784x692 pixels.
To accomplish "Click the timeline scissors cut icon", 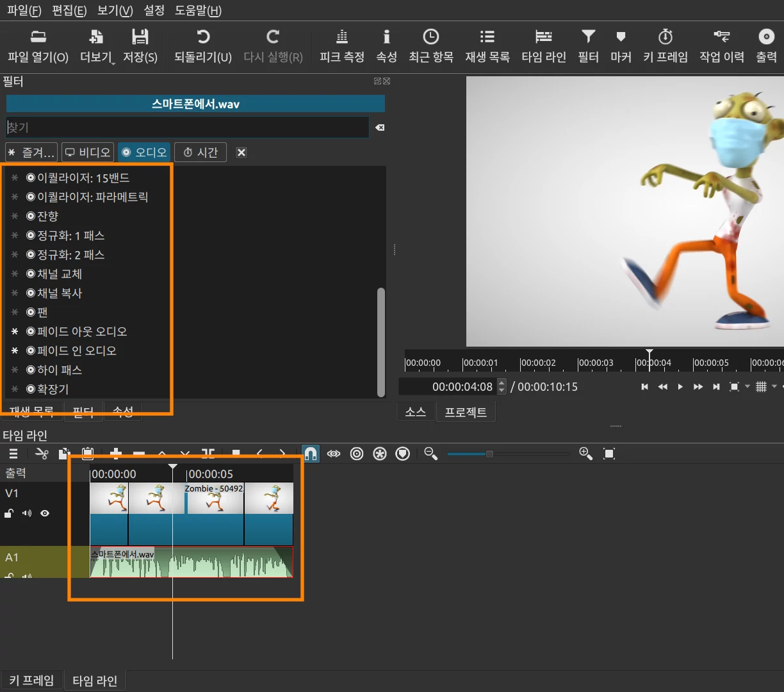I will point(42,454).
